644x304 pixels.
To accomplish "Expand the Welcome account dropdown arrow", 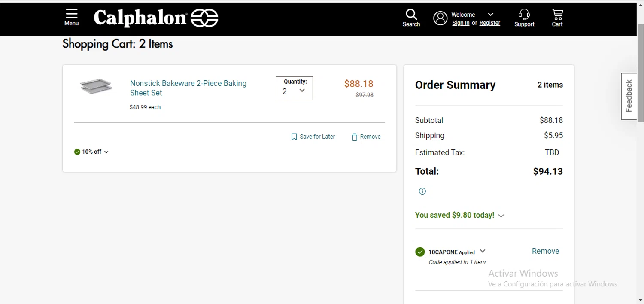I will [x=491, y=15].
